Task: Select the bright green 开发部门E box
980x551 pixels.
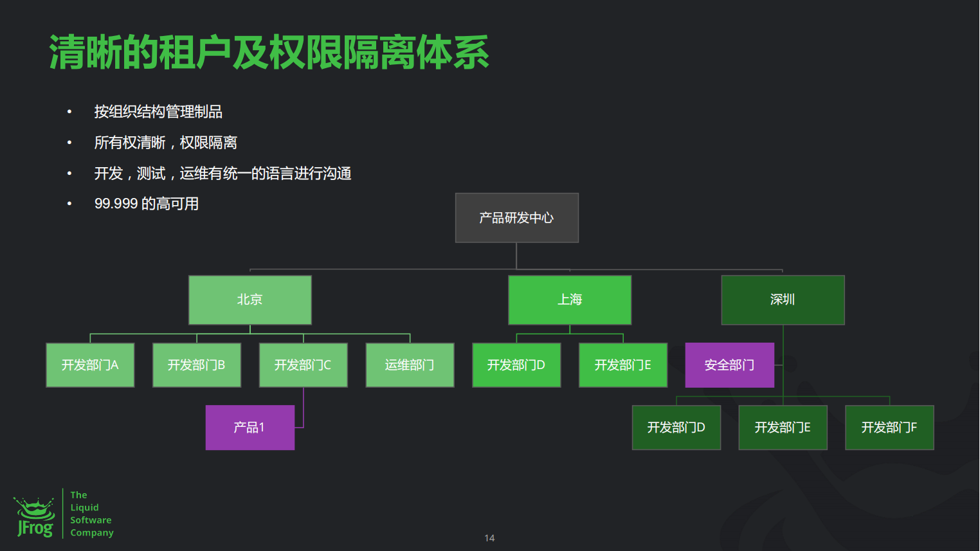Action: pos(622,365)
